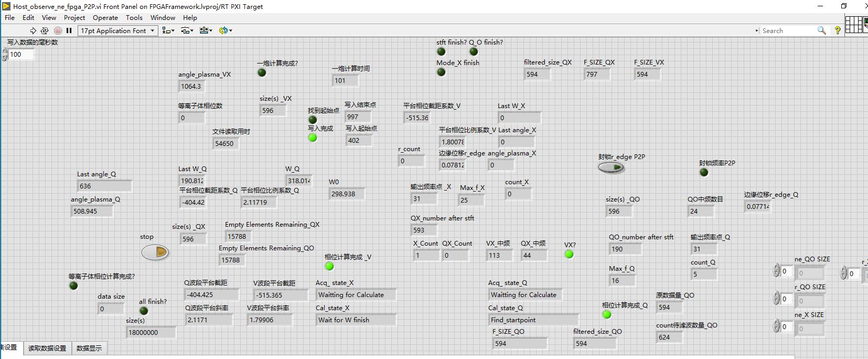Click the 写入完成 green LED indicator
868x359 pixels.
point(313,138)
